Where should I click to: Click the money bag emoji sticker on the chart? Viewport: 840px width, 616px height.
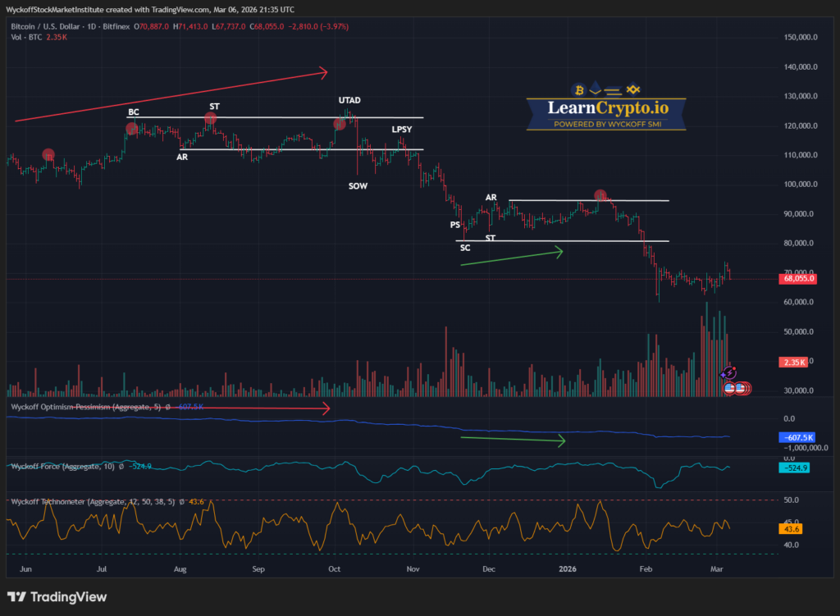click(x=737, y=388)
